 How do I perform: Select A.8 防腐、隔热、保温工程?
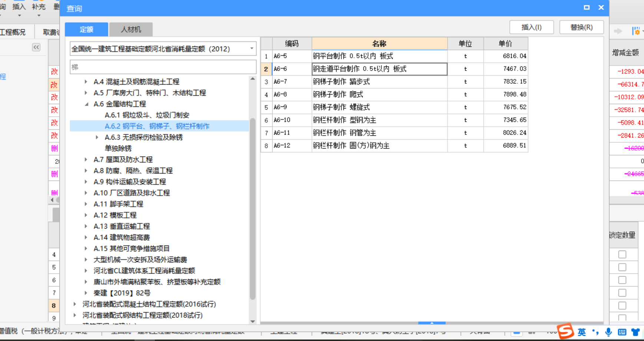133,170
